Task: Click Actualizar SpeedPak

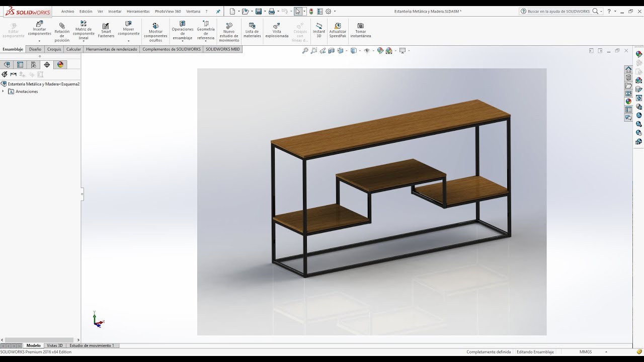Action: pyautogui.click(x=338, y=30)
